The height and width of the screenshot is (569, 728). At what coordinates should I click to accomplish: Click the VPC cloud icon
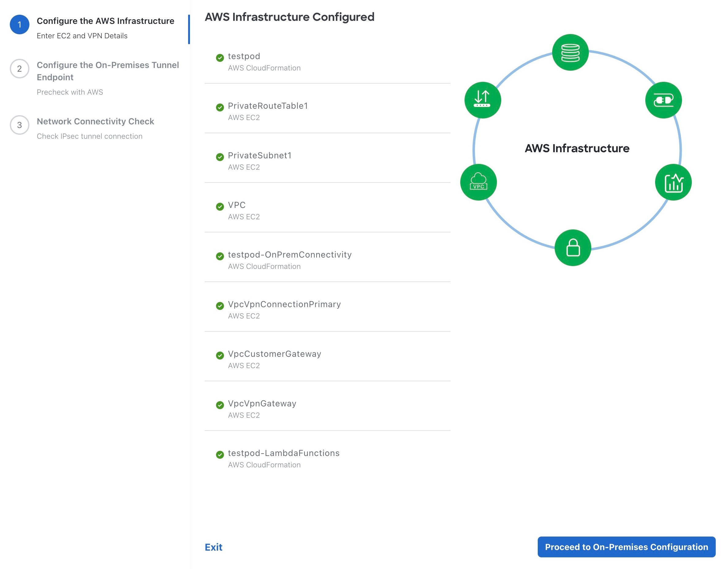point(478,182)
